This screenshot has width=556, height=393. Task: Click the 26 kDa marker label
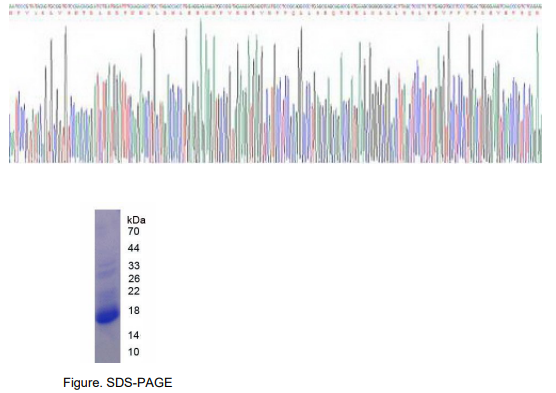(134, 278)
